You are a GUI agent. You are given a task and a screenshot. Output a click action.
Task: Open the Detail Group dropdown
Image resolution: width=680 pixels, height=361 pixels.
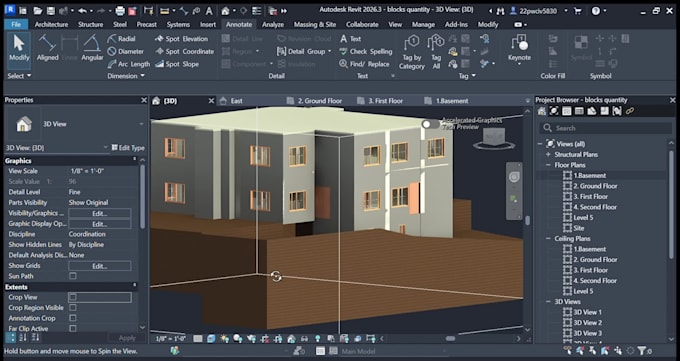click(329, 51)
